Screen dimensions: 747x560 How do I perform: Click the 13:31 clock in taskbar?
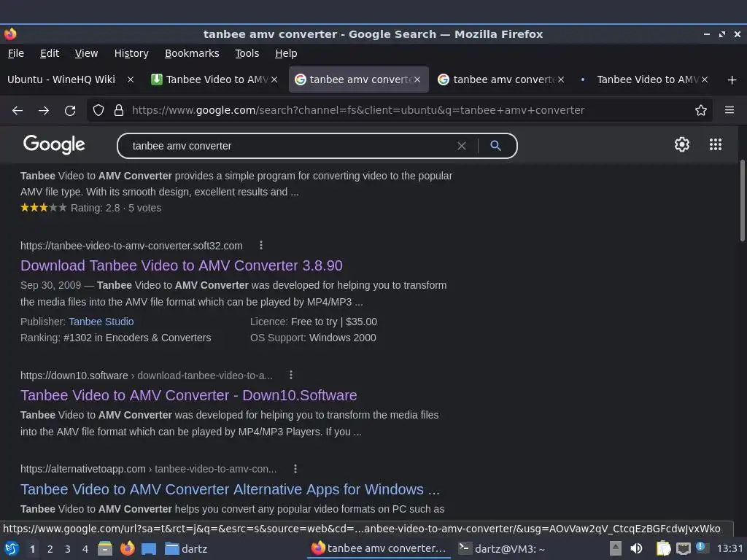(x=729, y=548)
